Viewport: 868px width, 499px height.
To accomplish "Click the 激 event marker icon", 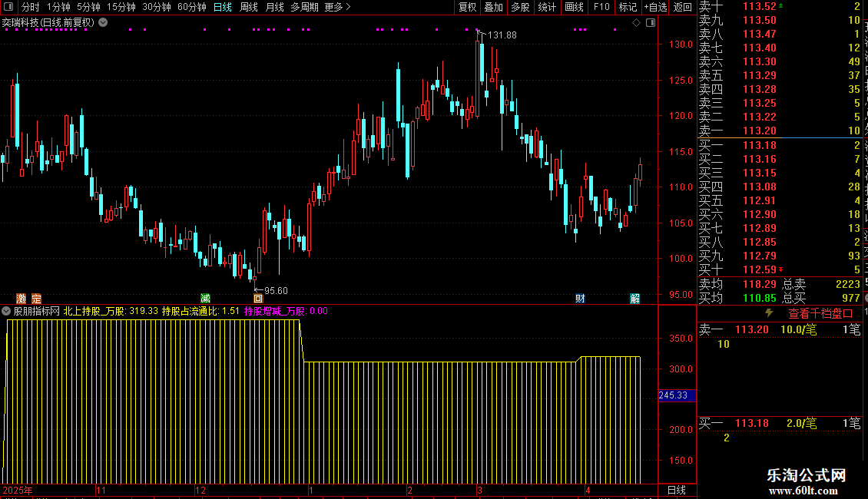I will 21,298.
